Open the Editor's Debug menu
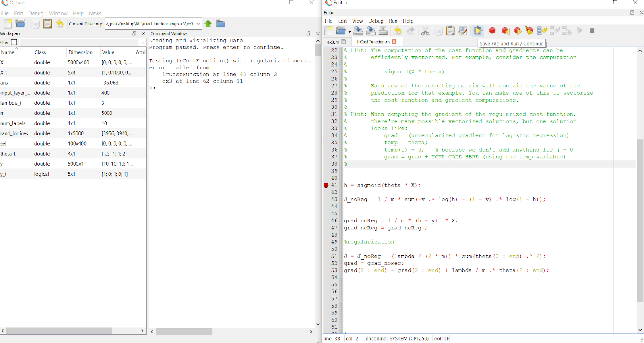Viewport: 644px width, 343px height. (376, 21)
